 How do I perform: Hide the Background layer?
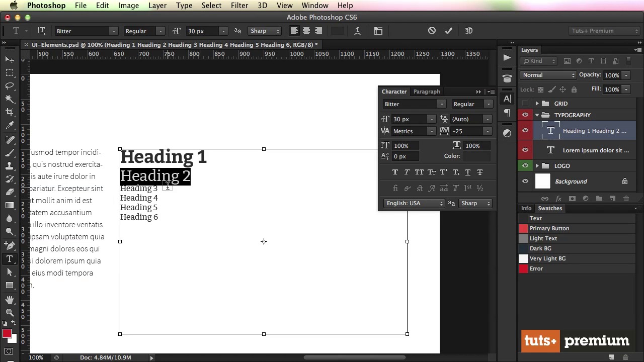525,182
